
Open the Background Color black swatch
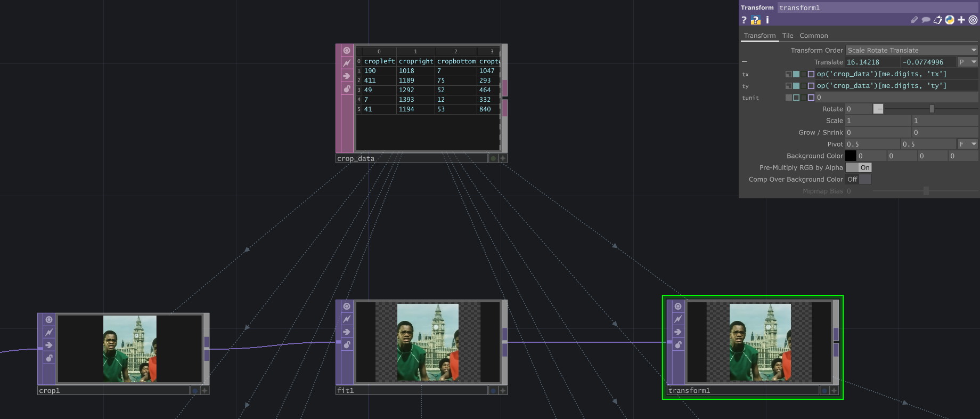[851, 156]
